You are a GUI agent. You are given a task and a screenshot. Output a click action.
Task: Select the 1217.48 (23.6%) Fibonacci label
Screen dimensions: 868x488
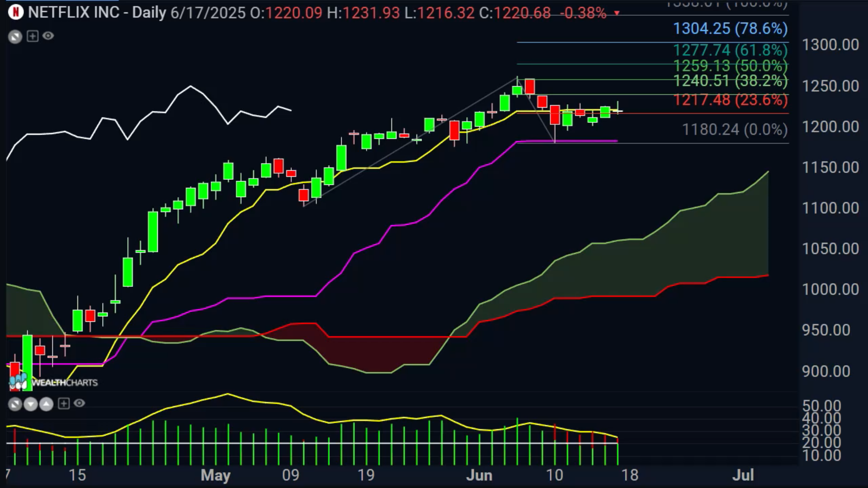tap(730, 100)
